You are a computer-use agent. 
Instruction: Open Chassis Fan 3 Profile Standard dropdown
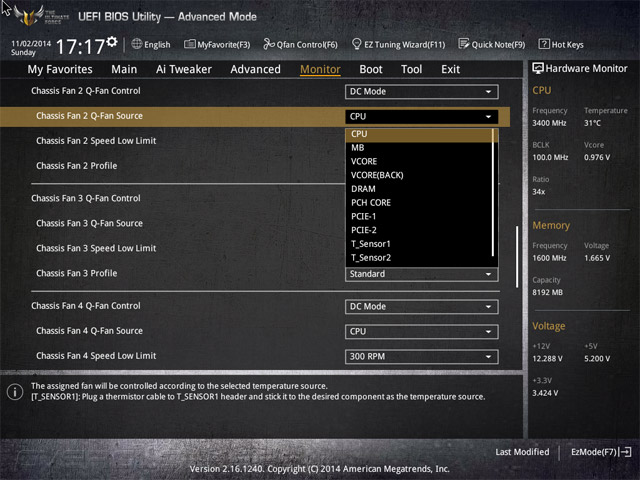[x=422, y=274]
